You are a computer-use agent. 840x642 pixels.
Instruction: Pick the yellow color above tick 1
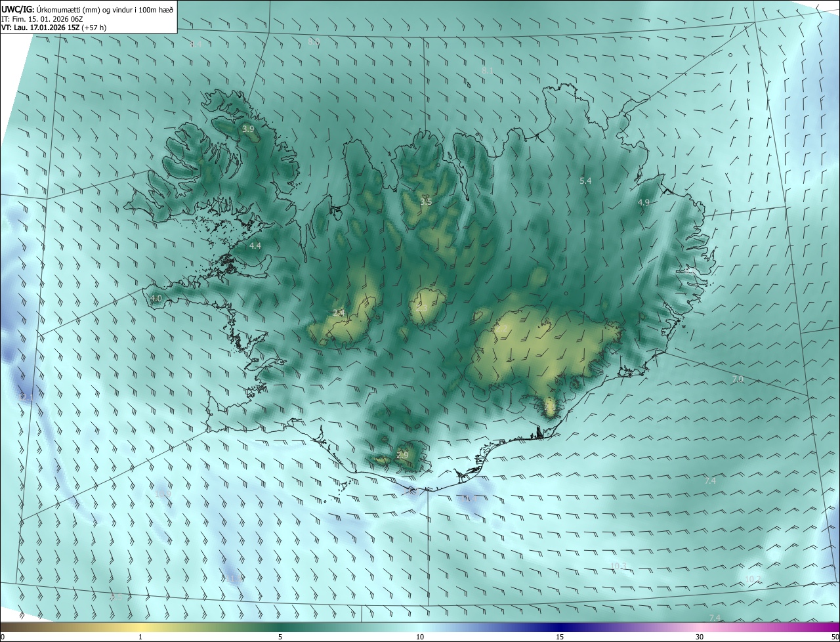coord(140,626)
